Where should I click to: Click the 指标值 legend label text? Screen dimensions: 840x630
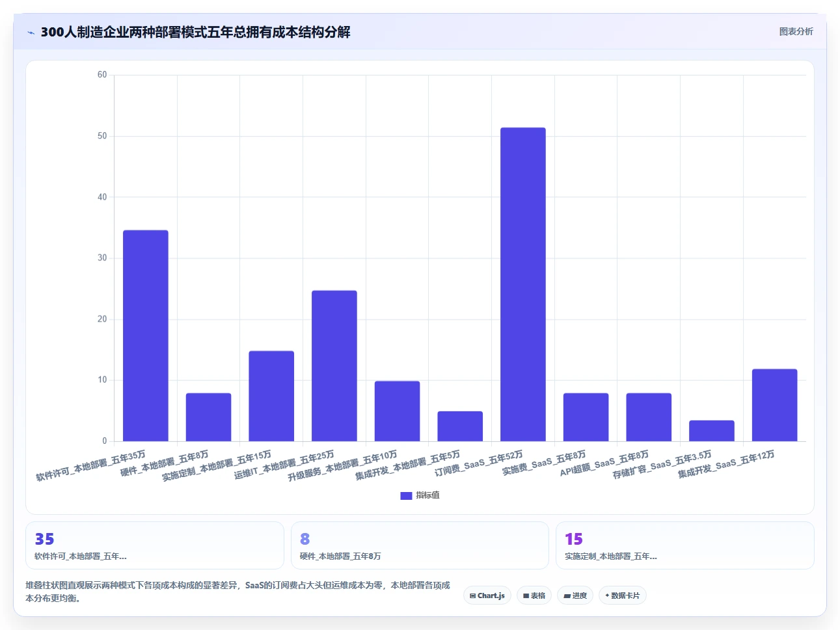(428, 495)
